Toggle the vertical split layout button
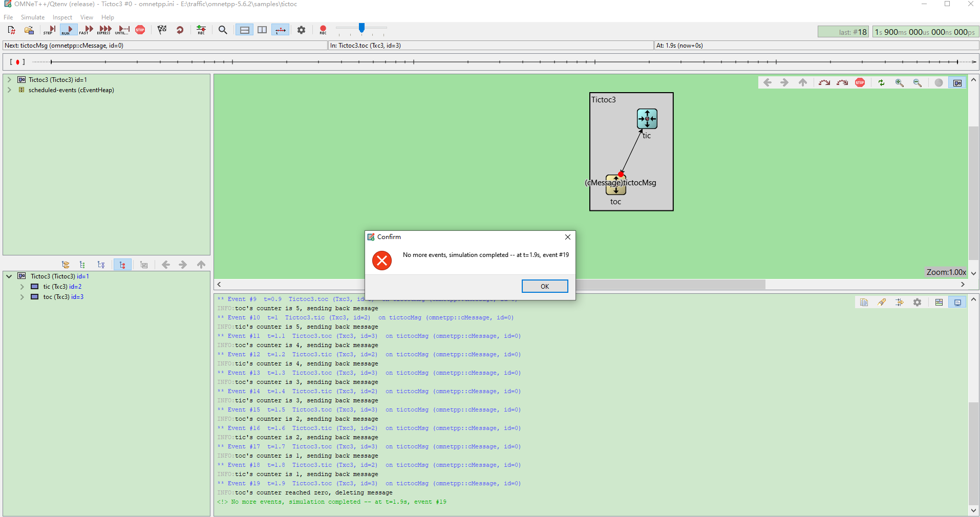 (x=262, y=30)
